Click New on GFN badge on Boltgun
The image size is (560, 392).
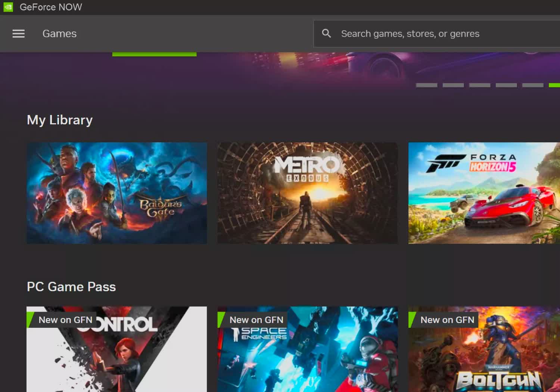click(444, 320)
